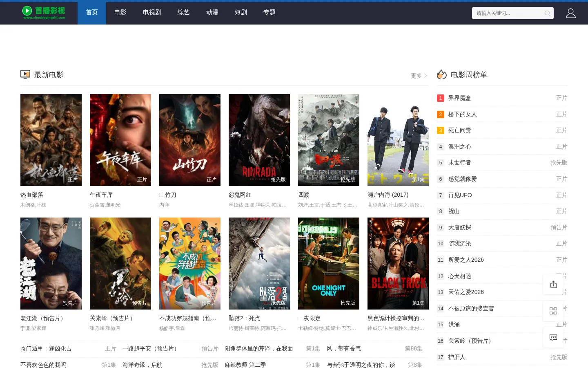Click actor names 张丹峰,张傲月
Image resolution: width=588 pixels, height=368 pixels.
pyautogui.click(x=105, y=328)
